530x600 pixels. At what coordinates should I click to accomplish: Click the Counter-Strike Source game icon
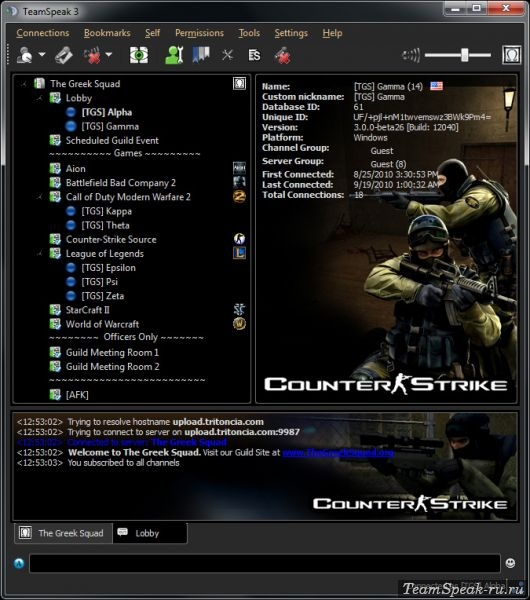(240, 239)
